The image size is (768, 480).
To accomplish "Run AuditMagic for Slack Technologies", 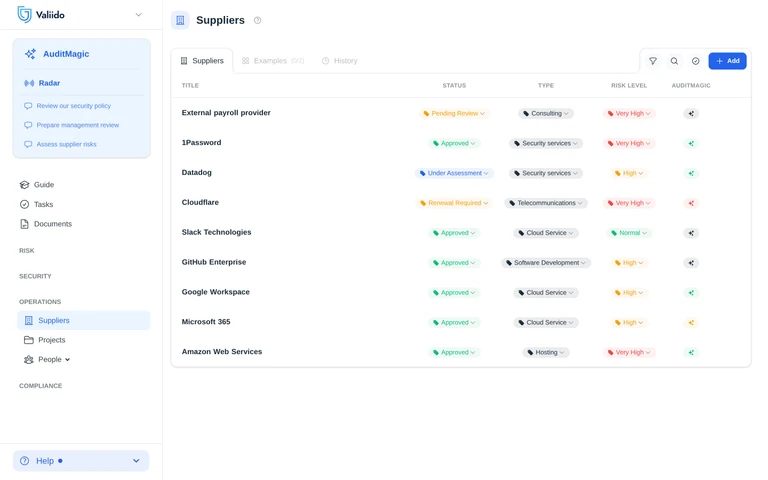I will pyautogui.click(x=691, y=233).
